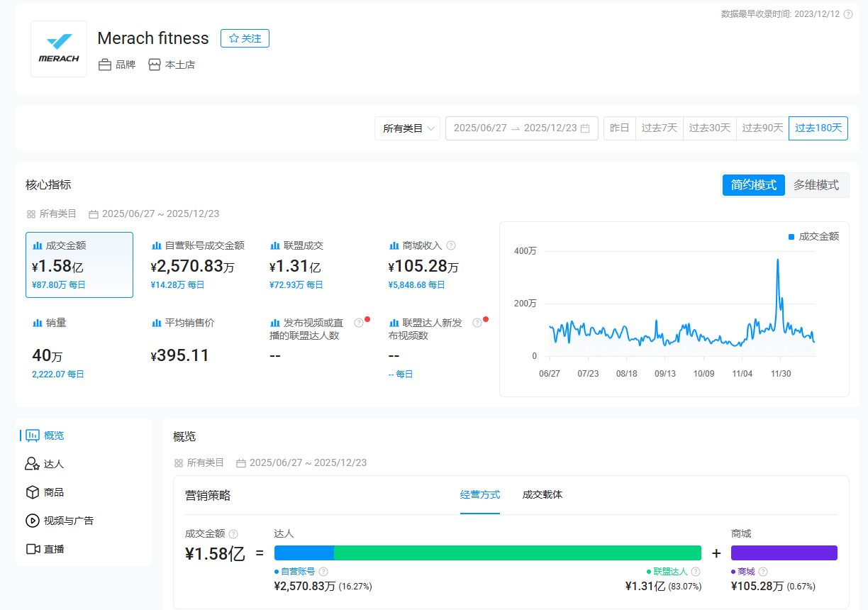The height and width of the screenshot is (610, 868).
Task: Click the help icon beside 商城收入
Action: [x=451, y=245]
